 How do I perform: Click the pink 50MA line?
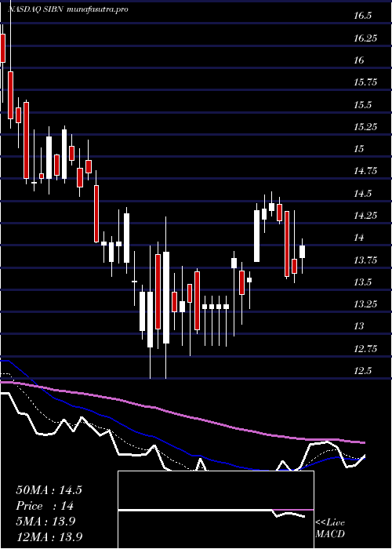182,416
